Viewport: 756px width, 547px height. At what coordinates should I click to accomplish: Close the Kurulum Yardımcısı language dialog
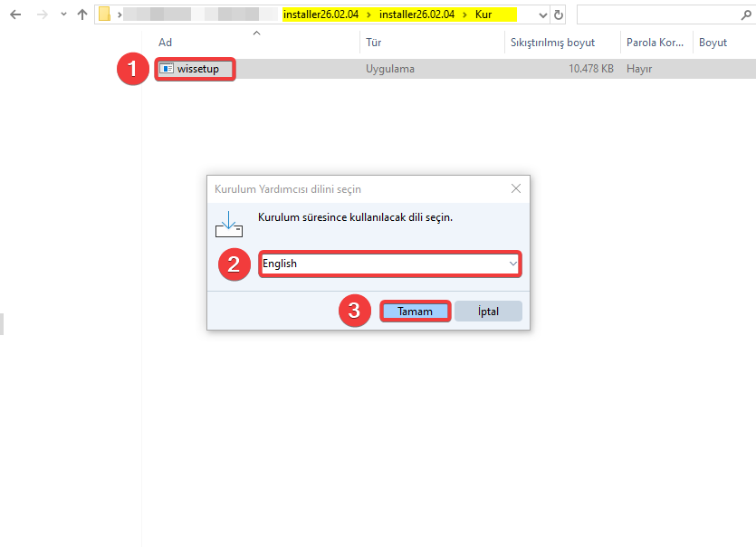515,189
